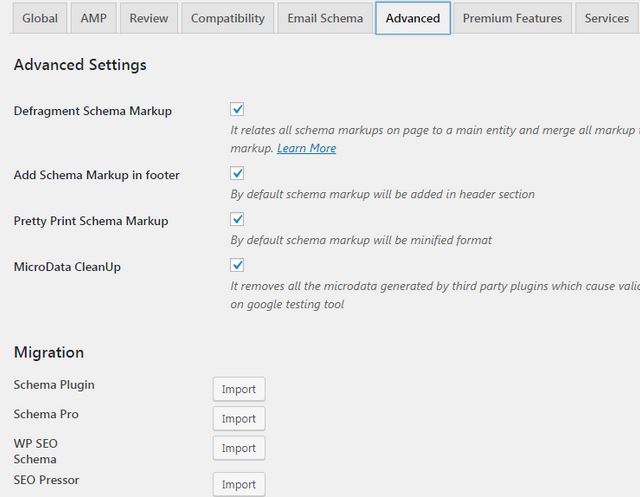Toggle Add Schema Markup in footer checkbox
The image size is (640, 497).
tap(237, 173)
